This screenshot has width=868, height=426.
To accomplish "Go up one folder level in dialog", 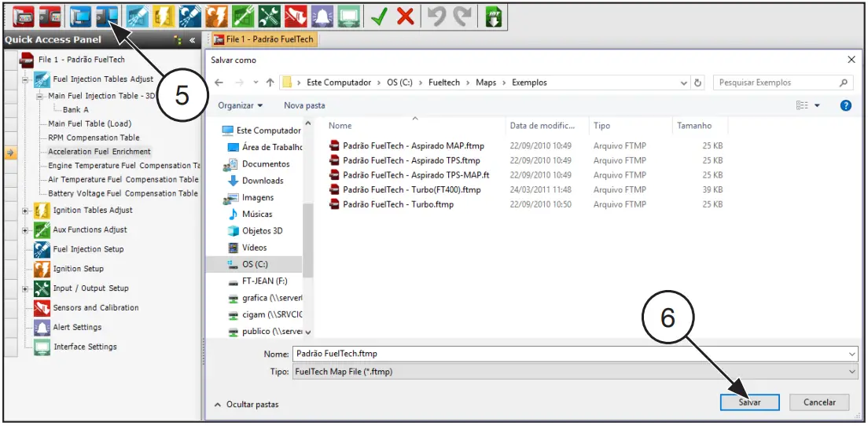I will click(x=270, y=83).
